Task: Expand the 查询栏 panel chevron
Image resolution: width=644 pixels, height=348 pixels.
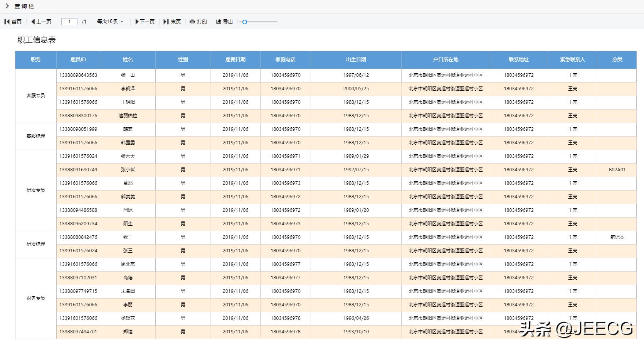Action: click(x=6, y=6)
